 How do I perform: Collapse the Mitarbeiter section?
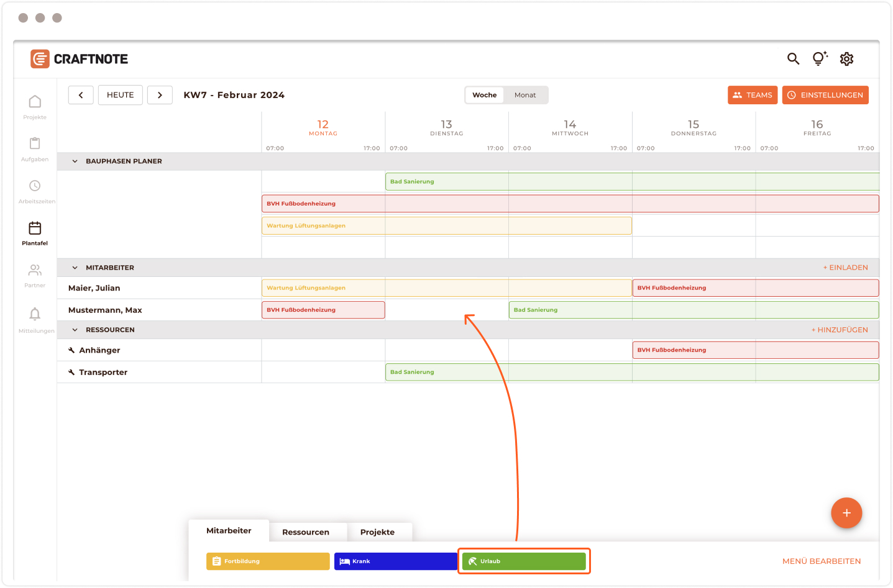click(75, 268)
